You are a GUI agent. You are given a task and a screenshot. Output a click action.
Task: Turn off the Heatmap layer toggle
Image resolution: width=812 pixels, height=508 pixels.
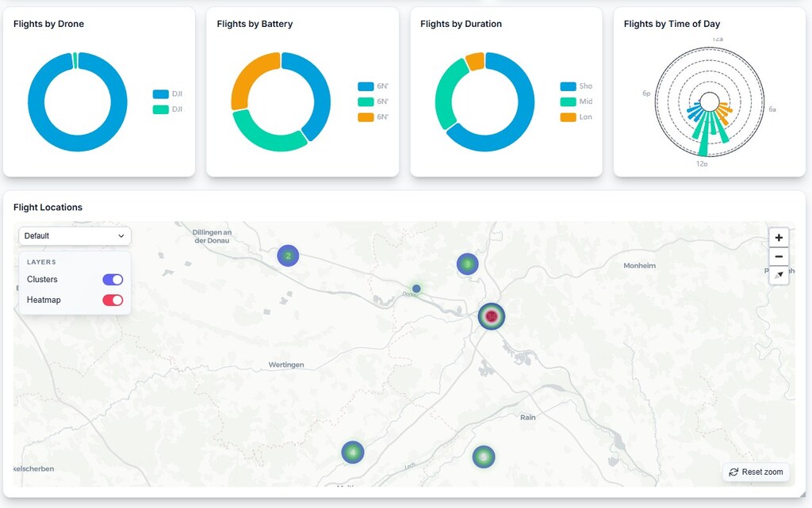point(113,300)
